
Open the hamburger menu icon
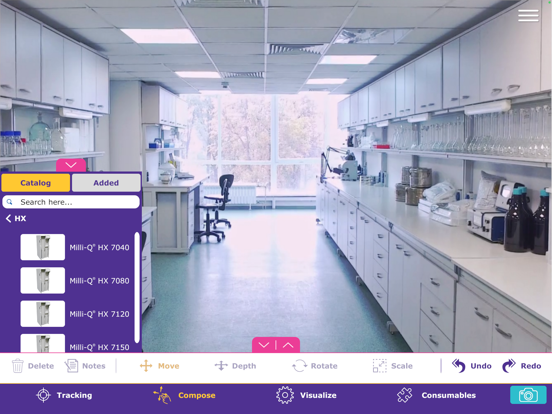coord(528,16)
